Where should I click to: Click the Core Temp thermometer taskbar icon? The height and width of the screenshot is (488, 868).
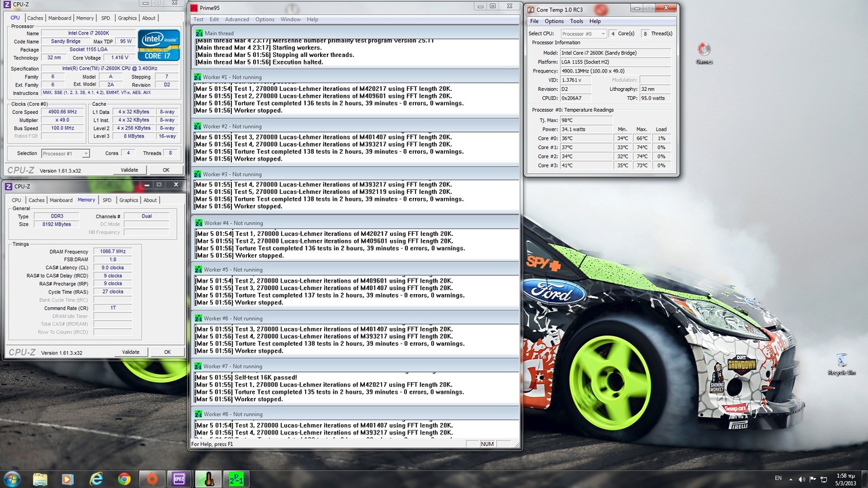pos(208,479)
